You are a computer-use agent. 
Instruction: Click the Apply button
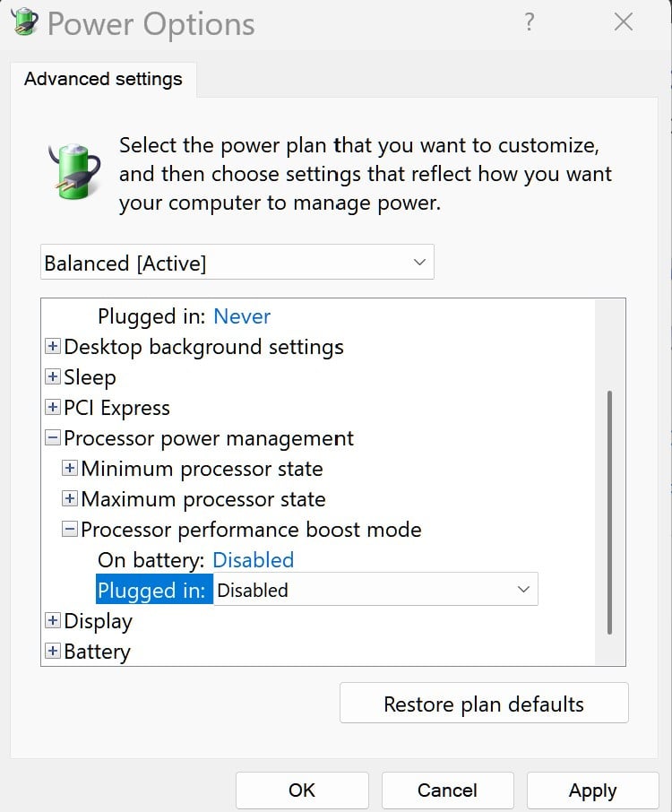point(593,790)
